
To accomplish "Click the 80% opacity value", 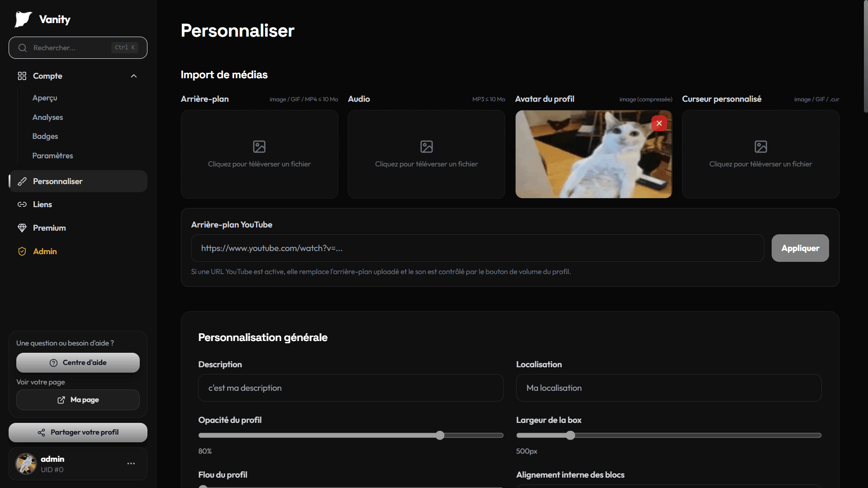I will click(x=205, y=451).
